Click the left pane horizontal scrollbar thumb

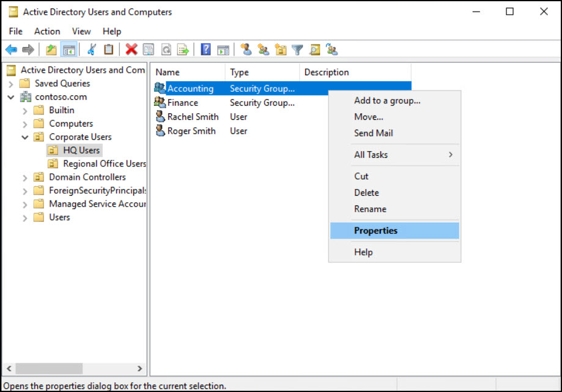coord(49,369)
